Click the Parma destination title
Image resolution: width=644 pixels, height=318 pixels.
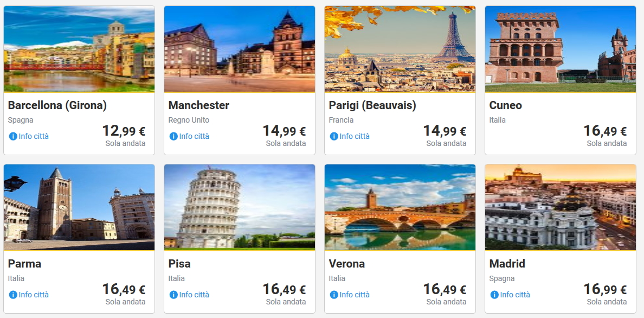25,264
